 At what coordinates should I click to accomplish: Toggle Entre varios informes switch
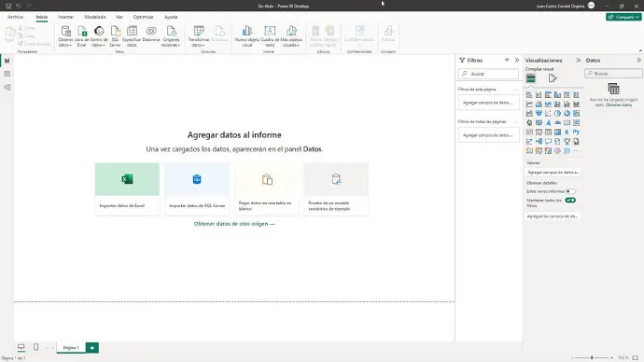(x=570, y=191)
